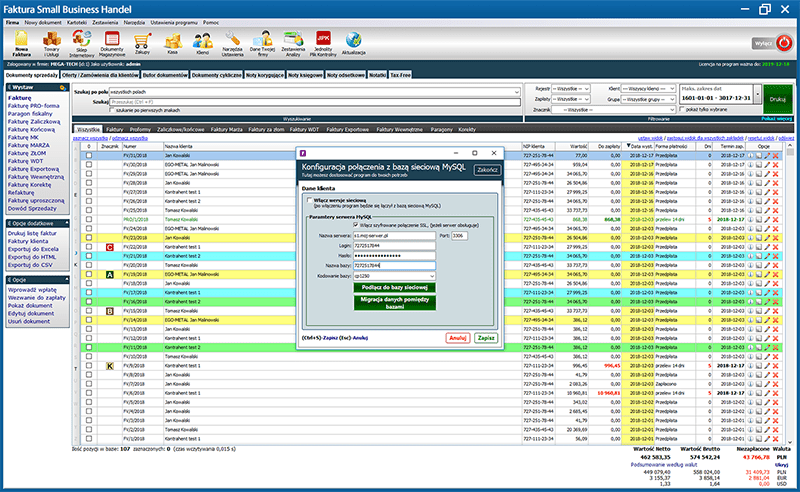The image size is (800, 492).
Task: Select the Faktury Marża filter tab
Action: coord(227,130)
